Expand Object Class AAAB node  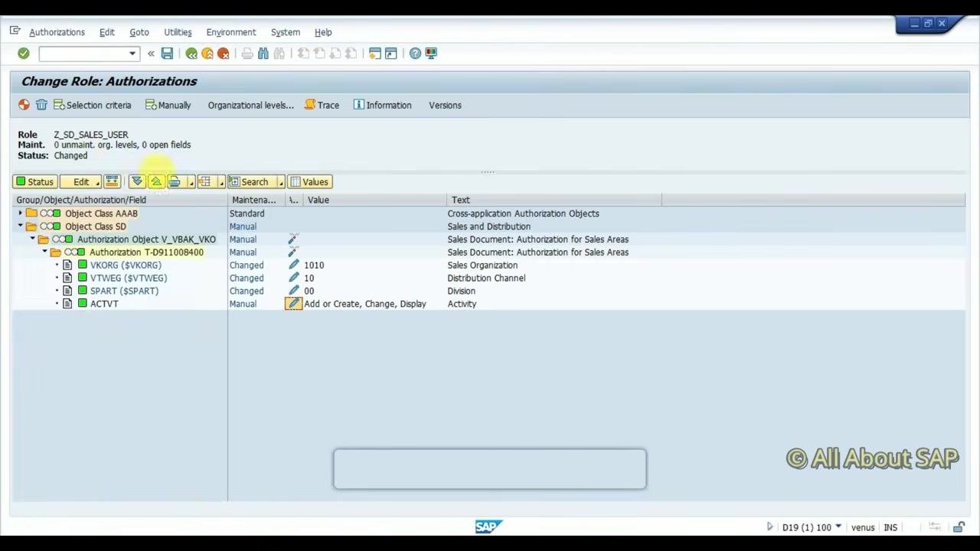(x=21, y=214)
